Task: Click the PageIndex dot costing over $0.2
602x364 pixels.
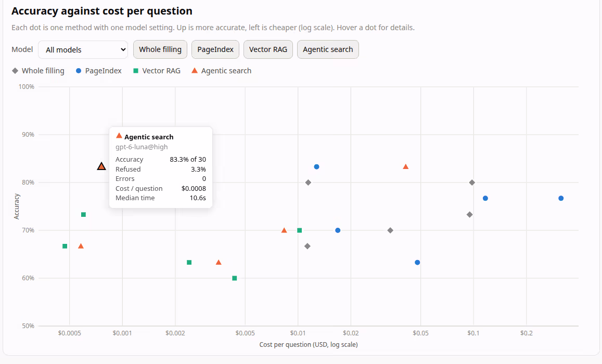Action: (561, 198)
